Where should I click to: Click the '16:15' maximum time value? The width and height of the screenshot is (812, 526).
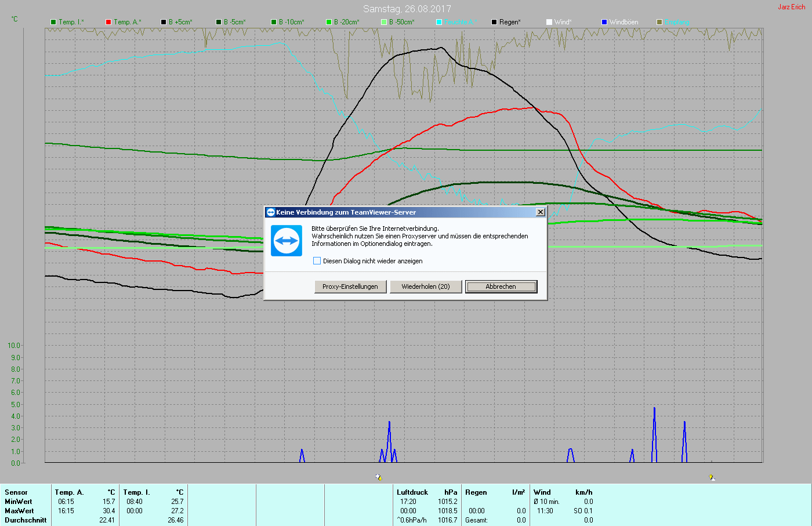click(66, 511)
